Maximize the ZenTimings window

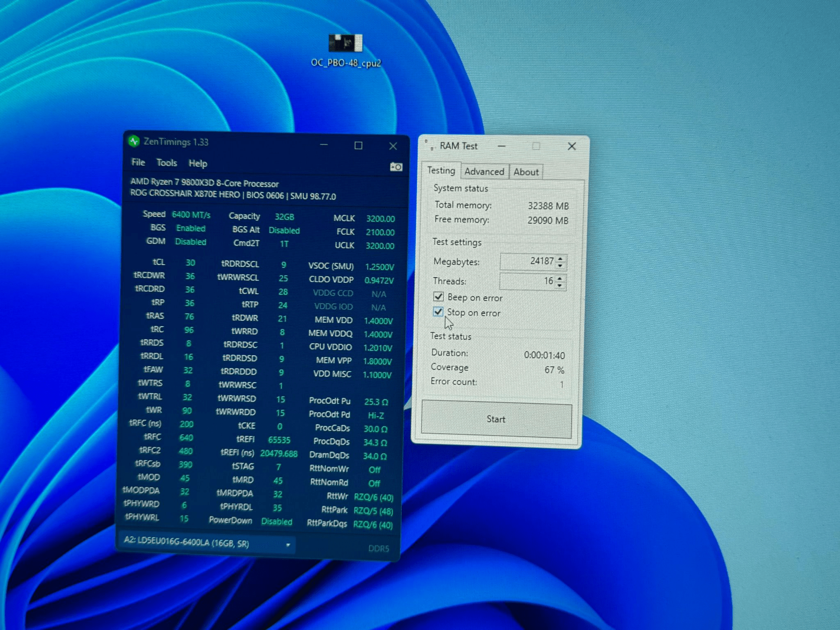pos(358,146)
